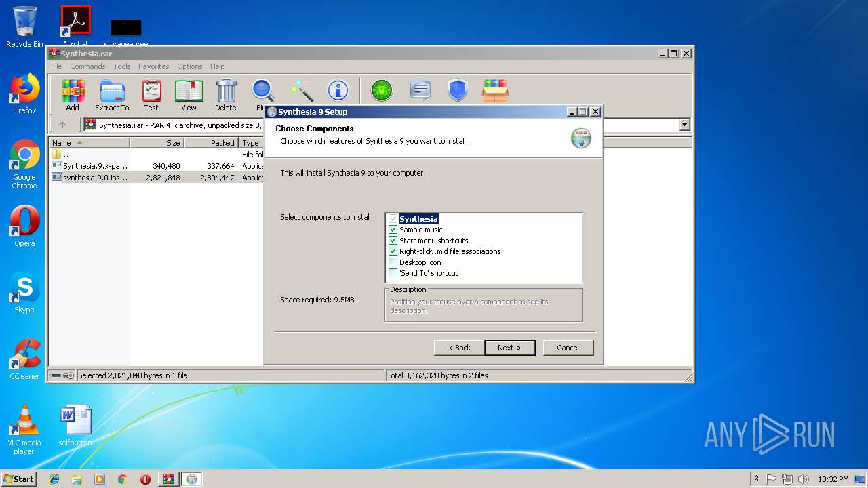Show hidden system tray icons

tap(756, 479)
